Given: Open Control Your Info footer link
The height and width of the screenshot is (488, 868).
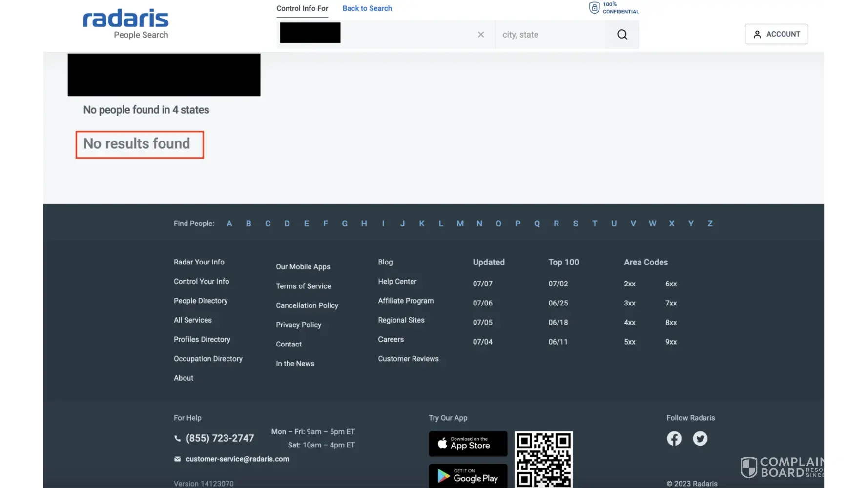Looking at the screenshot, I should [201, 282].
